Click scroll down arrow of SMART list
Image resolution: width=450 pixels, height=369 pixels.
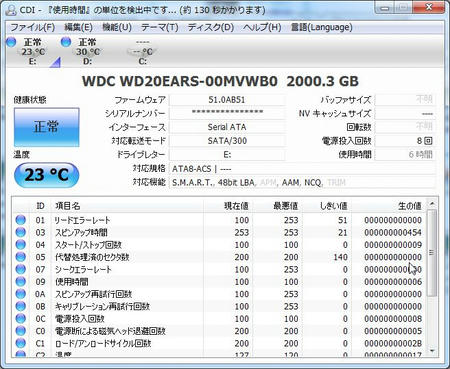432,351
